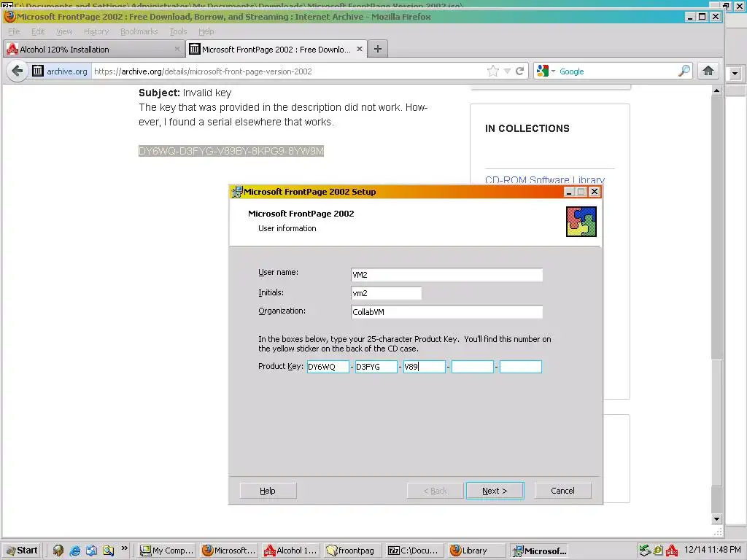Bookmark this page with the star icon

[493, 71]
